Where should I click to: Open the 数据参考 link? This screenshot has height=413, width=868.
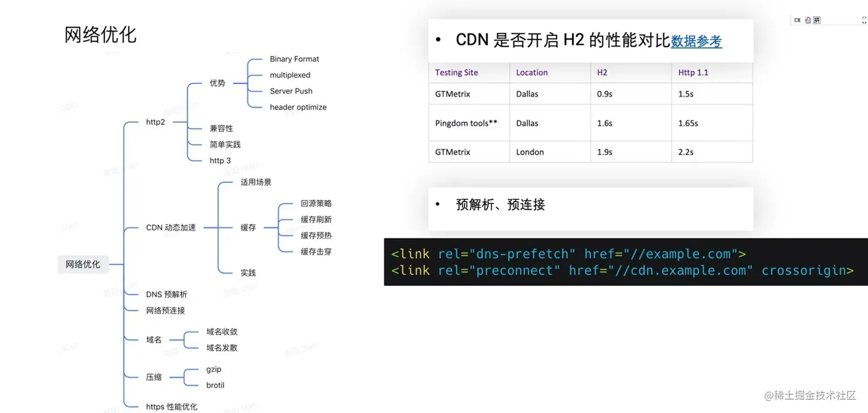tap(696, 41)
